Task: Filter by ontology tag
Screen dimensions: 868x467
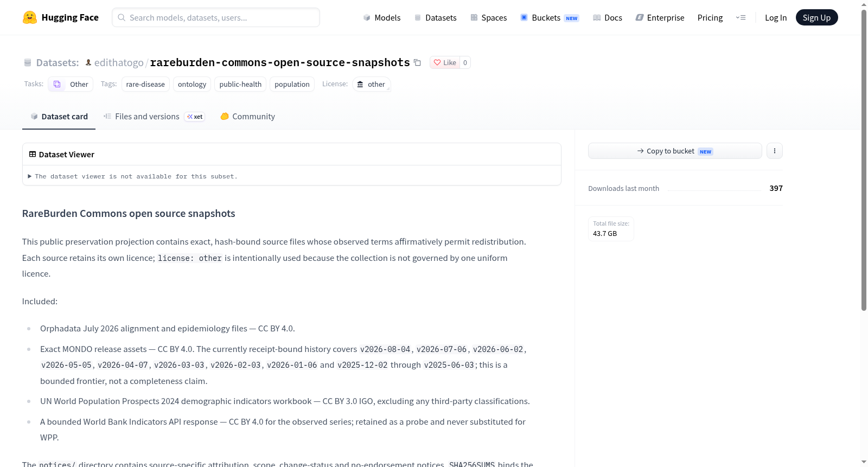Action: [x=192, y=84]
